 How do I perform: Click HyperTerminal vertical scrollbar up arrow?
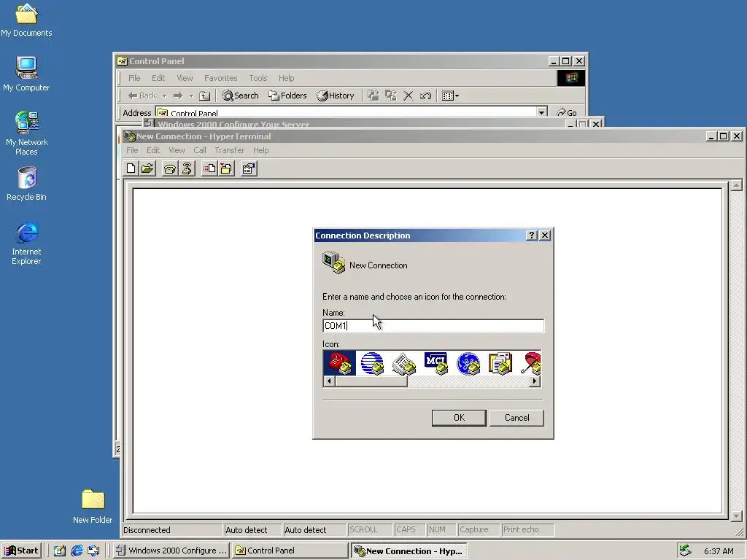(x=736, y=185)
